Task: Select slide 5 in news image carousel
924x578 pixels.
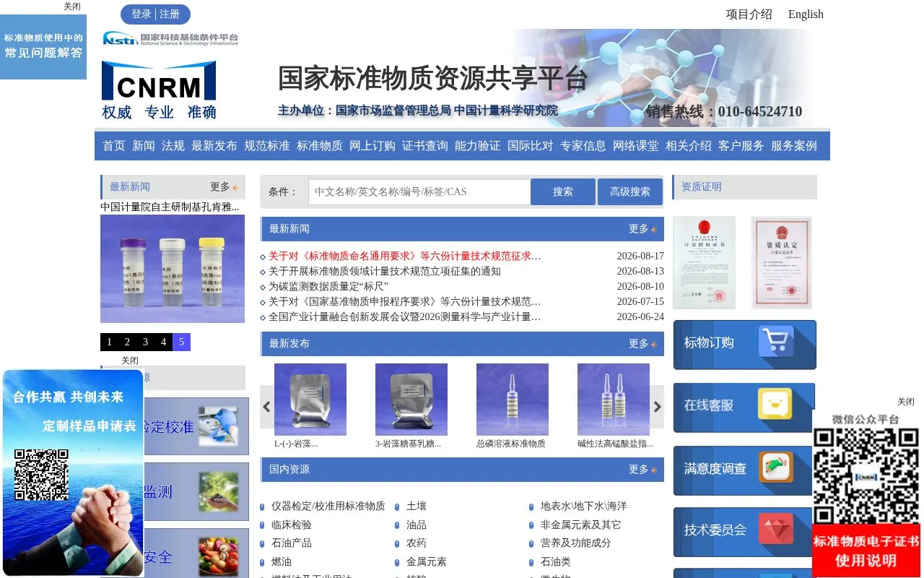Action: tap(181, 342)
